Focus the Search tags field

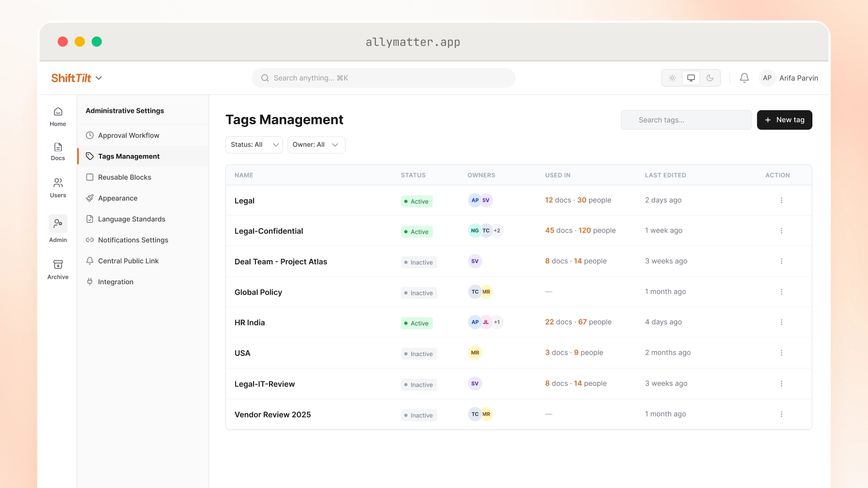686,120
